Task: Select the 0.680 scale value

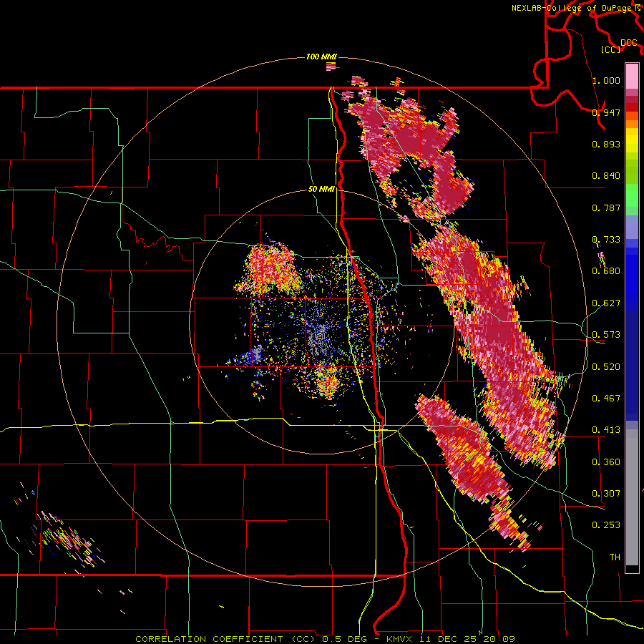Action: pos(606,270)
